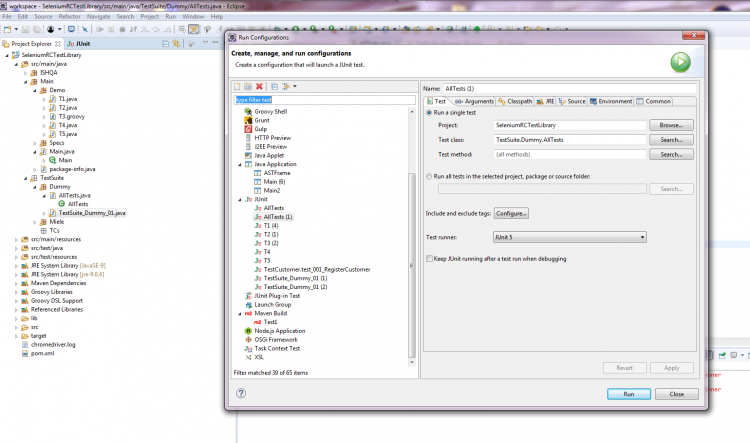Click Collapse All icon in configurations toolbar

point(273,87)
